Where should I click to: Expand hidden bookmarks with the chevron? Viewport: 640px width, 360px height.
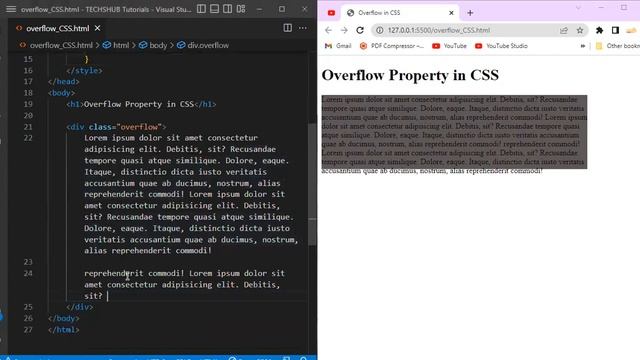[582, 46]
